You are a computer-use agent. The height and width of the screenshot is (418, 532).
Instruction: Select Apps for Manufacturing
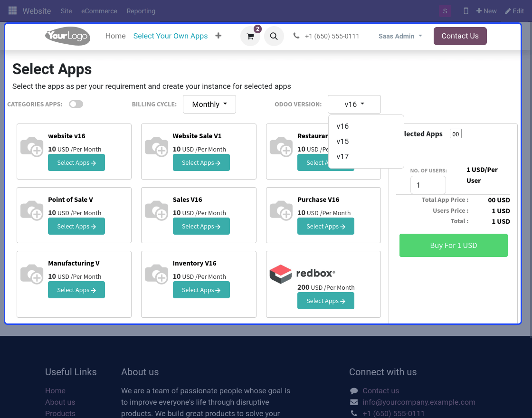[x=76, y=290]
